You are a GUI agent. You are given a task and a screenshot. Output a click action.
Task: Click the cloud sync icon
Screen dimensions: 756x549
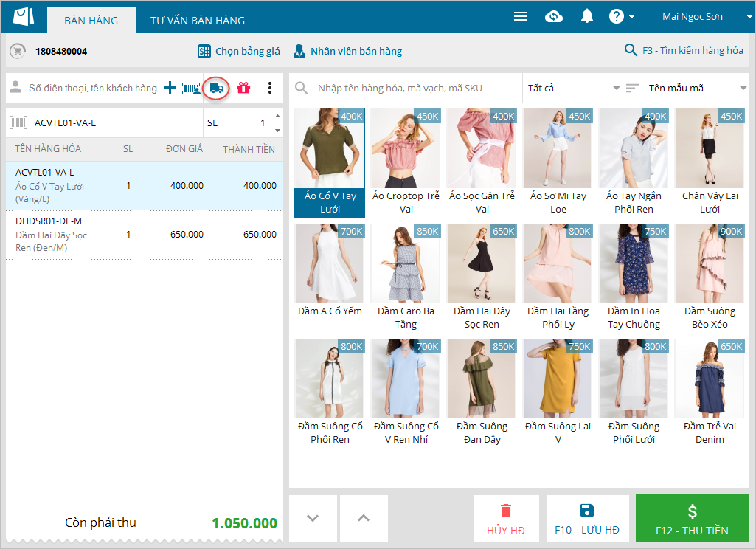(554, 16)
